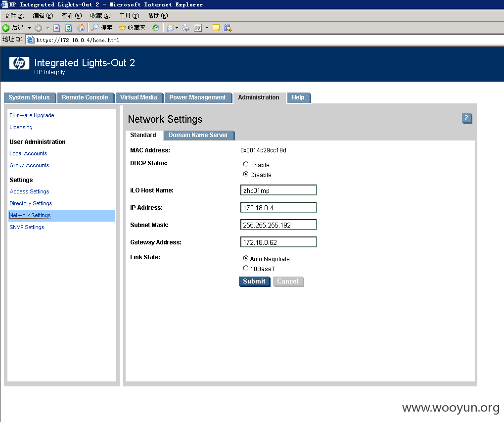Click the Subnet Mask input field

tap(278, 225)
